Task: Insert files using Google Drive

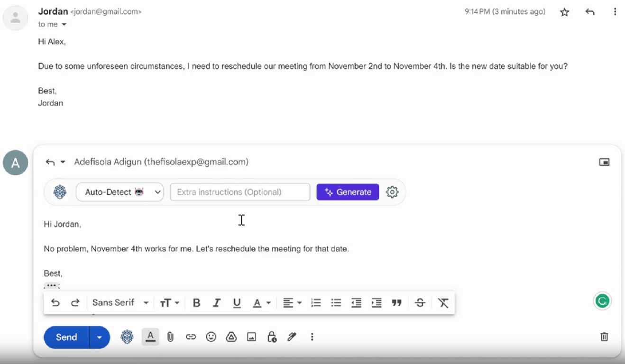Action: (x=231, y=337)
